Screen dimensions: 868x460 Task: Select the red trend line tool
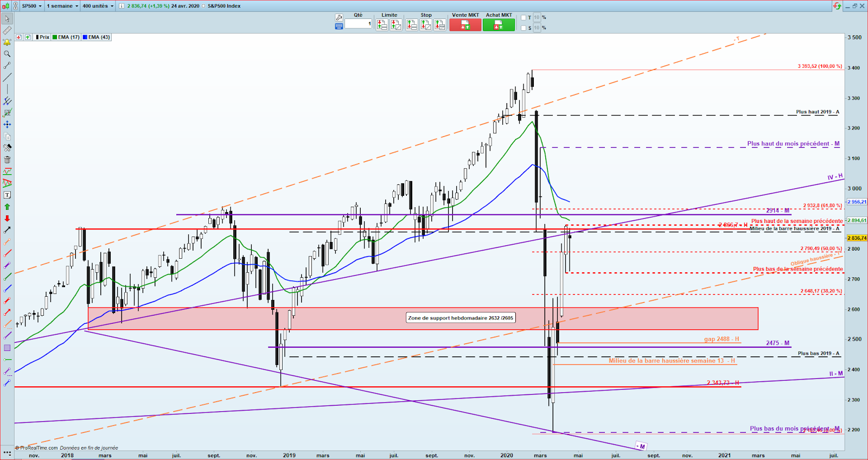[x=7, y=253]
